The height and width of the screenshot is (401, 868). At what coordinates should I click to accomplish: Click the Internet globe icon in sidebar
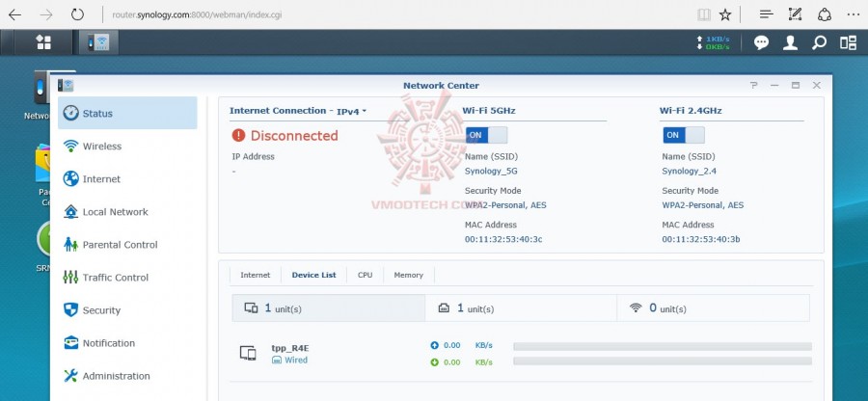pyautogui.click(x=70, y=178)
